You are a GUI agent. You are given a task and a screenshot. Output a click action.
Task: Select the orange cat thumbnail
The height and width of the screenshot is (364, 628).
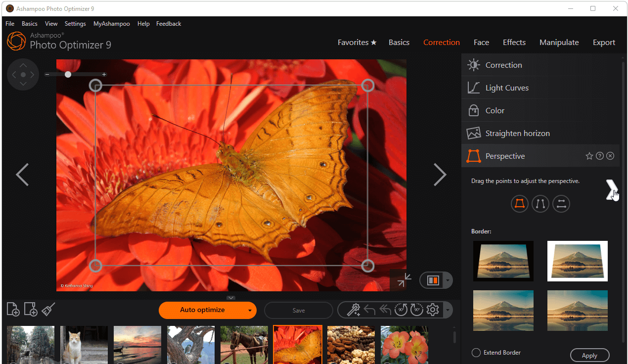(84, 344)
